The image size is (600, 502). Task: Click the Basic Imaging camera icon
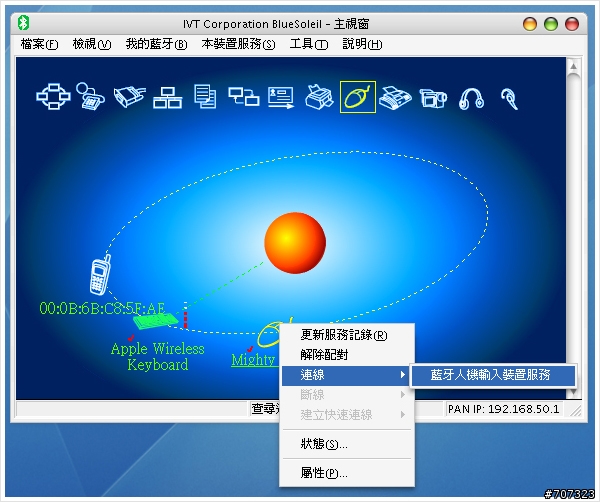433,98
